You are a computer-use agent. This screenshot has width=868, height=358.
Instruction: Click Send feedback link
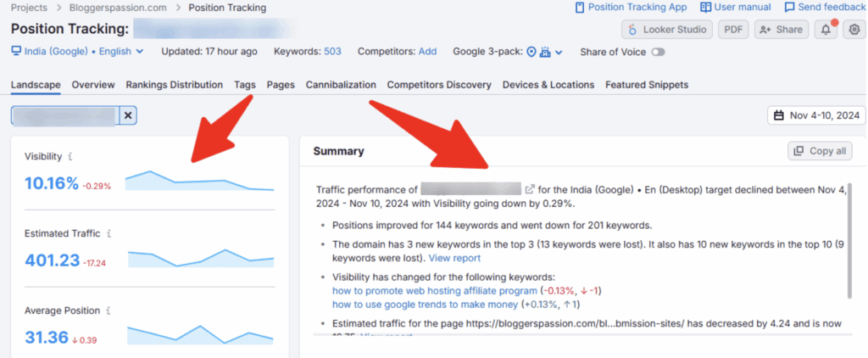click(825, 7)
